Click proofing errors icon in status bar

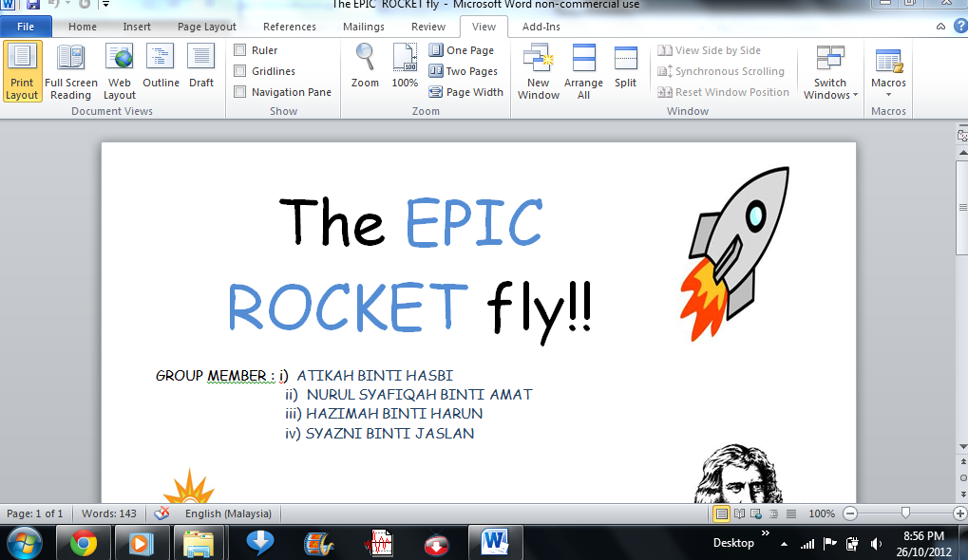point(161,513)
